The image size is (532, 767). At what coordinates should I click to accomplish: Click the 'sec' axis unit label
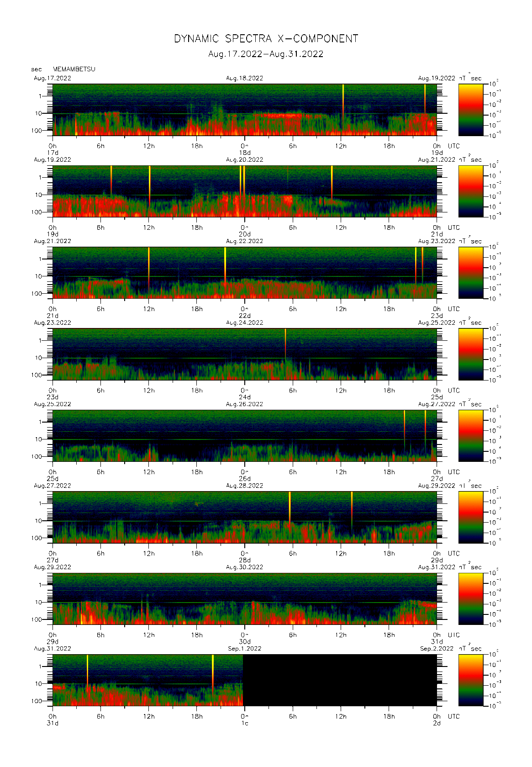(x=37, y=69)
